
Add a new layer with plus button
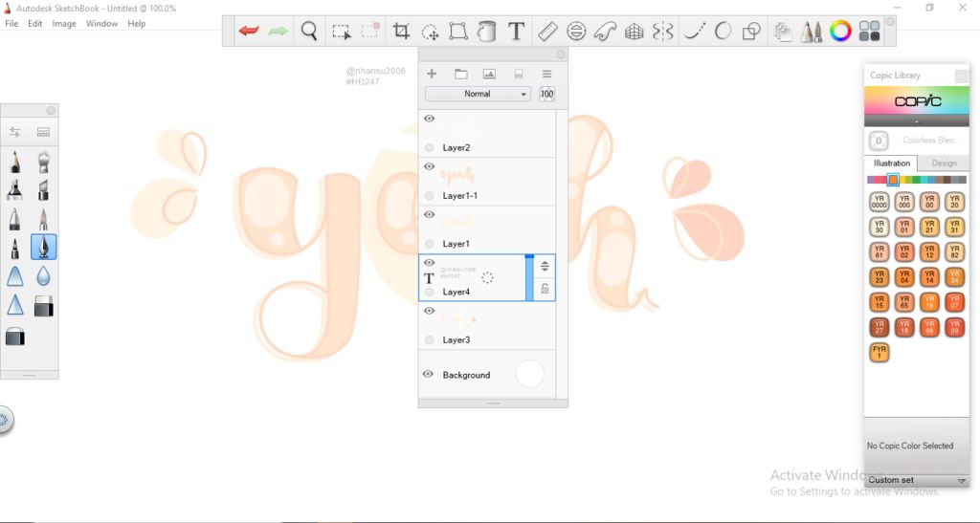click(x=432, y=74)
